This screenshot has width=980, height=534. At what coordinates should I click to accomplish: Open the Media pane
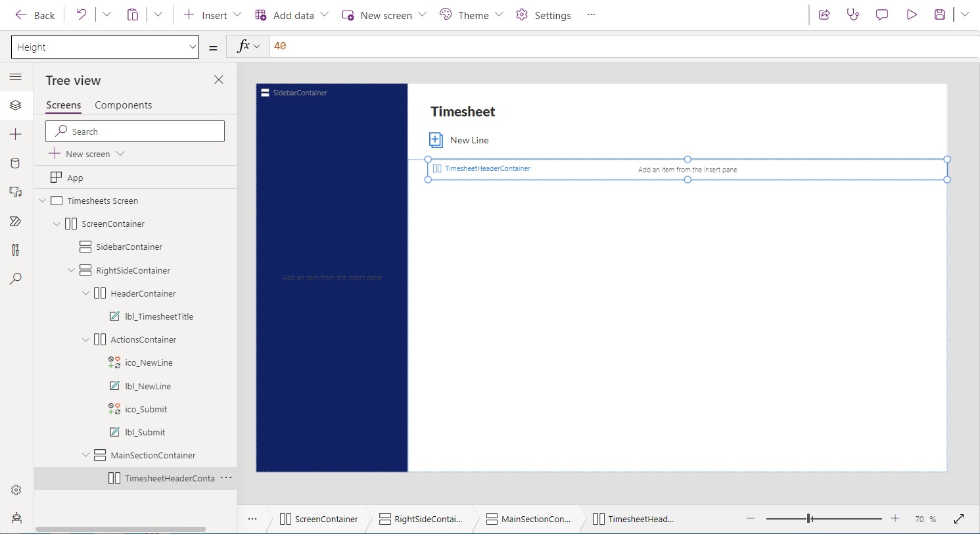16,191
